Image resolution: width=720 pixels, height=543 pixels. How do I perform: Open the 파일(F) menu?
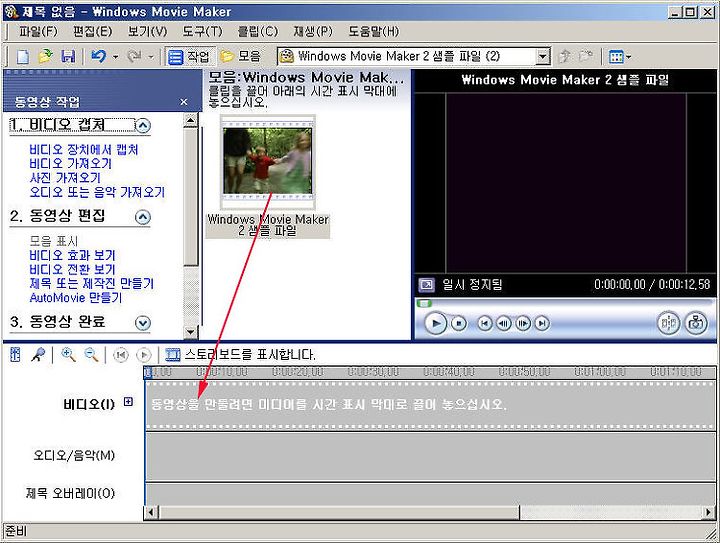(x=38, y=31)
